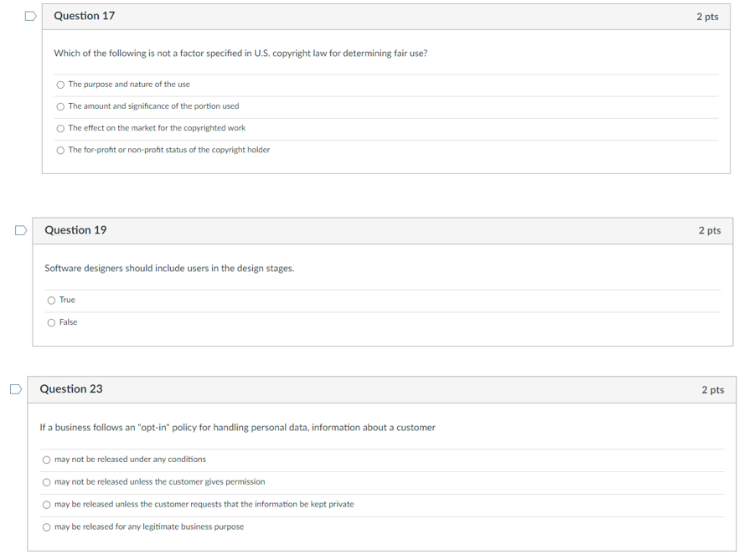Click the Question 17 header title

pyautogui.click(x=84, y=16)
